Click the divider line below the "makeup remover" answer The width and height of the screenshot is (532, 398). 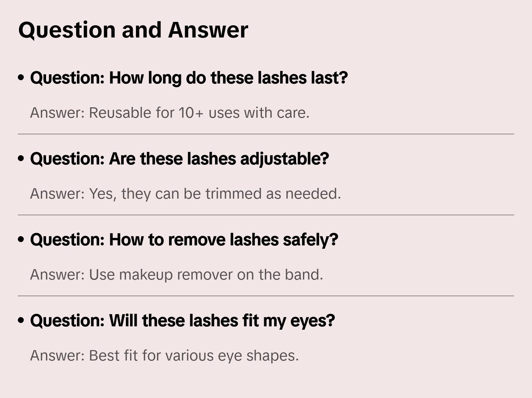266,296
